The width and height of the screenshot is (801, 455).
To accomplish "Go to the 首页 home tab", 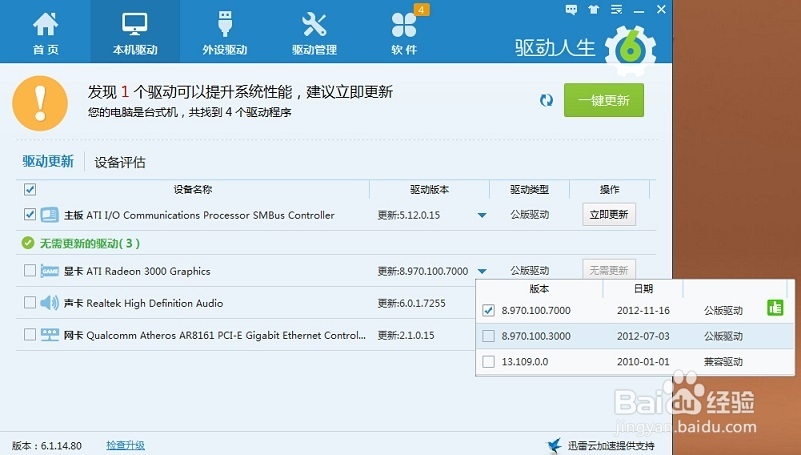I will pyautogui.click(x=45, y=33).
